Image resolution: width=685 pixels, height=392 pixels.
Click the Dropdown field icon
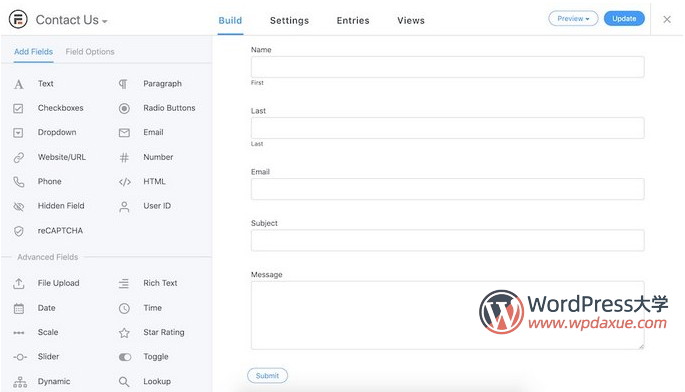[x=18, y=133]
